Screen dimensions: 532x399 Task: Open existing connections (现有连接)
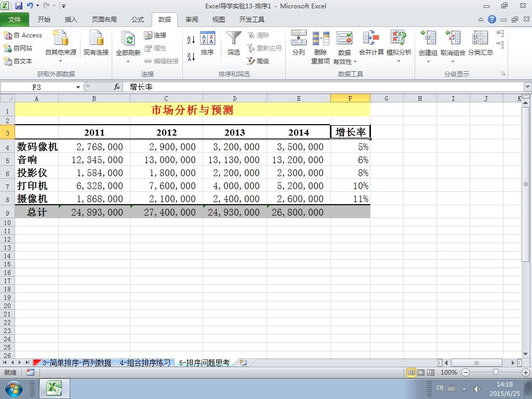click(x=96, y=43)
